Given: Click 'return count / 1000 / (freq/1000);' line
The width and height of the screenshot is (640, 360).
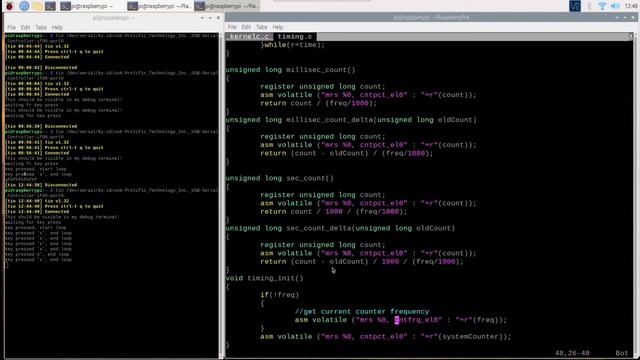Looking at the screenshot, I should click(333, 212).
